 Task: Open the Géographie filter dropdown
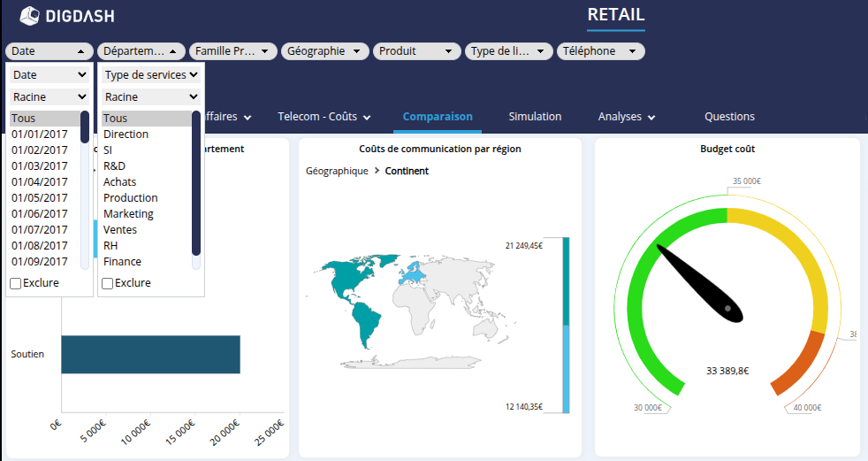pos(325,51)
